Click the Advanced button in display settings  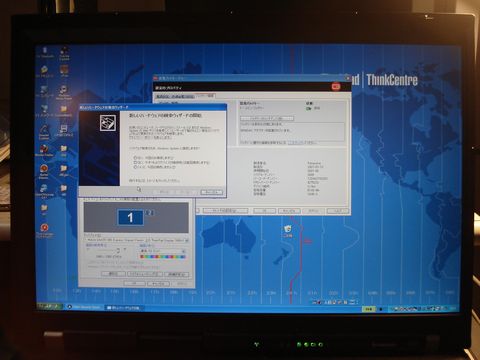(177, 274)
